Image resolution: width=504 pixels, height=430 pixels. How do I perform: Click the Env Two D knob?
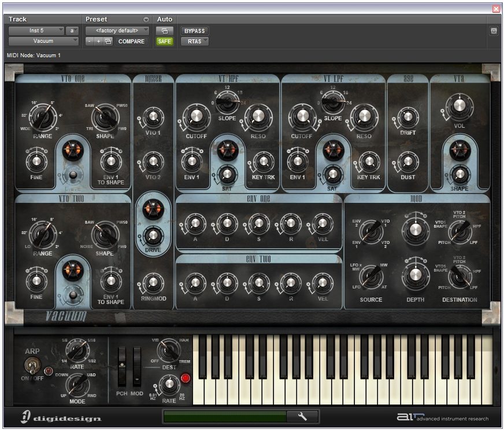(x=227, y=283)
